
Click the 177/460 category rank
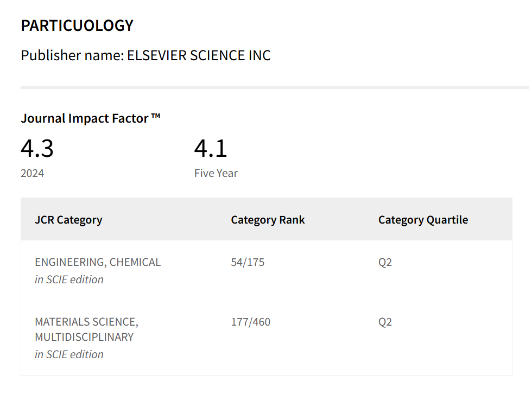[250, 322]
